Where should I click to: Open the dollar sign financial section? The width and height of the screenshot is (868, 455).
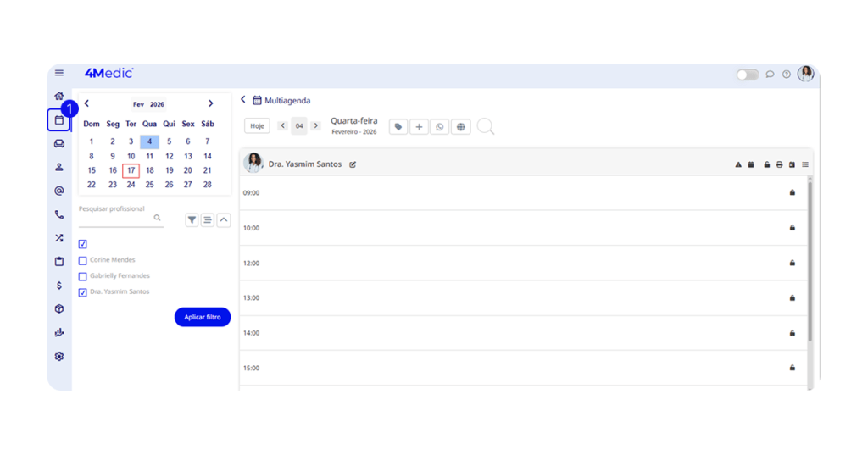tap(59, 286)
